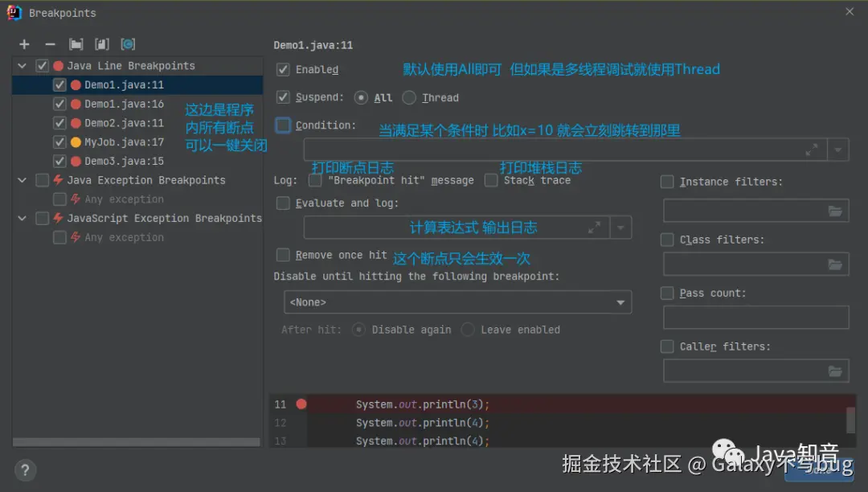Screen dimensions: 868x492
Task: Click the Evaluate and log expand icon
Action: pyautogui.click(x=594, y=228)
